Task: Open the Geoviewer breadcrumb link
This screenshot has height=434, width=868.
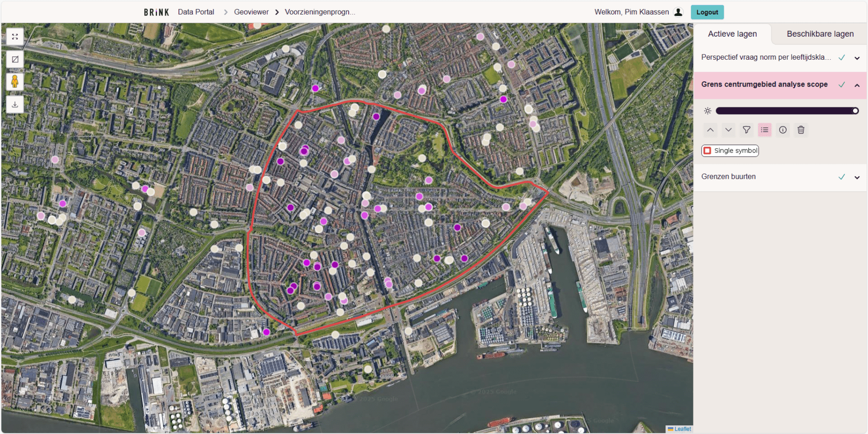Action: pos(251,12)
